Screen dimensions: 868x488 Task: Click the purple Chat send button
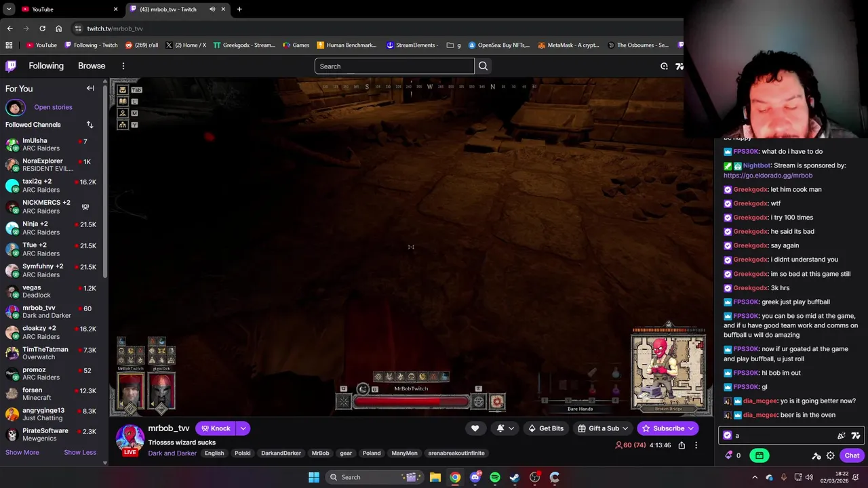pos(852,455)
